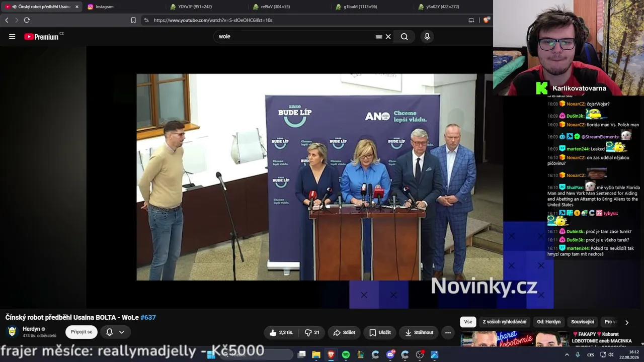Viewport: 644px width, 362px height.
Task: Open the Kabaret Lobotomie suggested video thumbnail
Action: pyautogui.click(x=514, y=339)
